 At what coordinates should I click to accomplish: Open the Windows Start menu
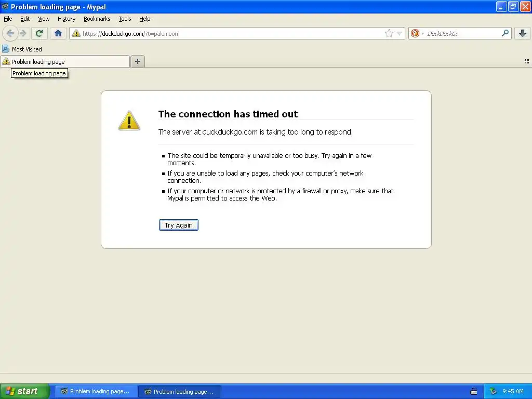point(25,391)
